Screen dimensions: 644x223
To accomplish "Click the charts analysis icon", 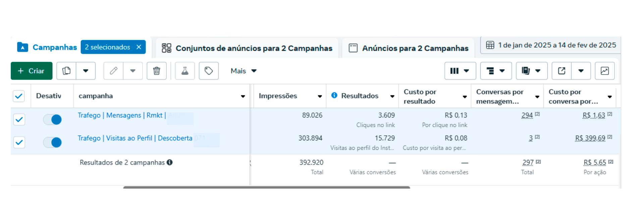I will pos(605,71).
